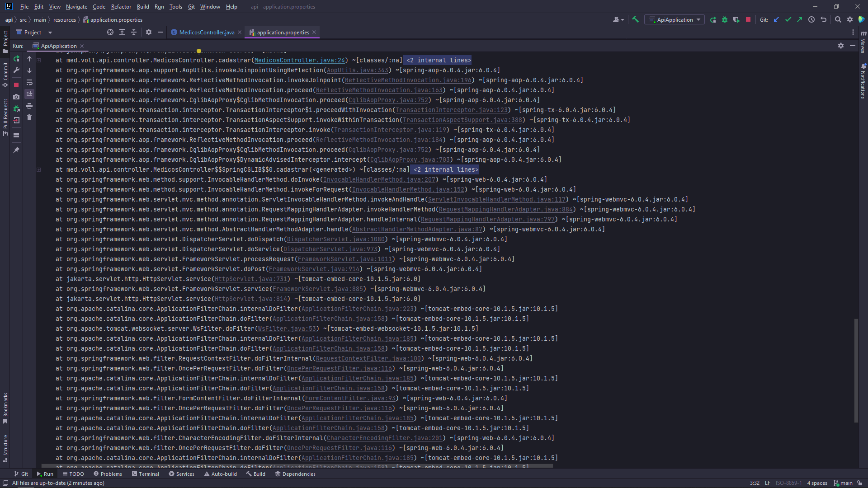Select opened file target icon in Project
The height and width of the screenshot is (488, 868).
click(110, 32)
